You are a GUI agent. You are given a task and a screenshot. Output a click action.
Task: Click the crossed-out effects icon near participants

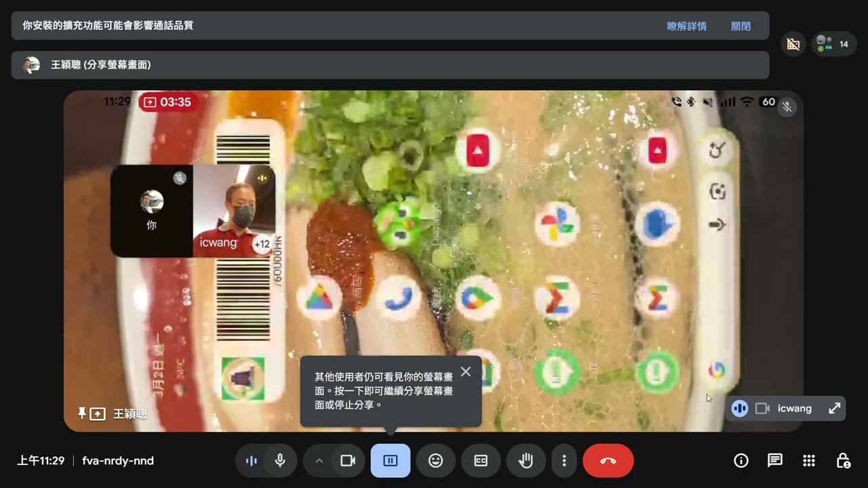point(793,44)
